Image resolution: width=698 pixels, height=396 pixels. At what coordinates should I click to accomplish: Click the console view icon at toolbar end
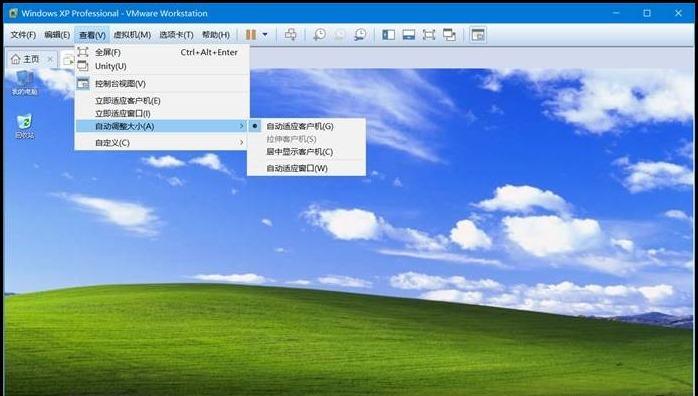coord(478,35)
